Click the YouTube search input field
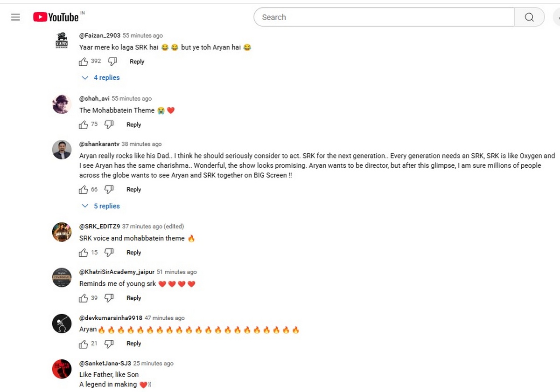Viewport: 560px width, 392px height. click(x=383, y=17)
